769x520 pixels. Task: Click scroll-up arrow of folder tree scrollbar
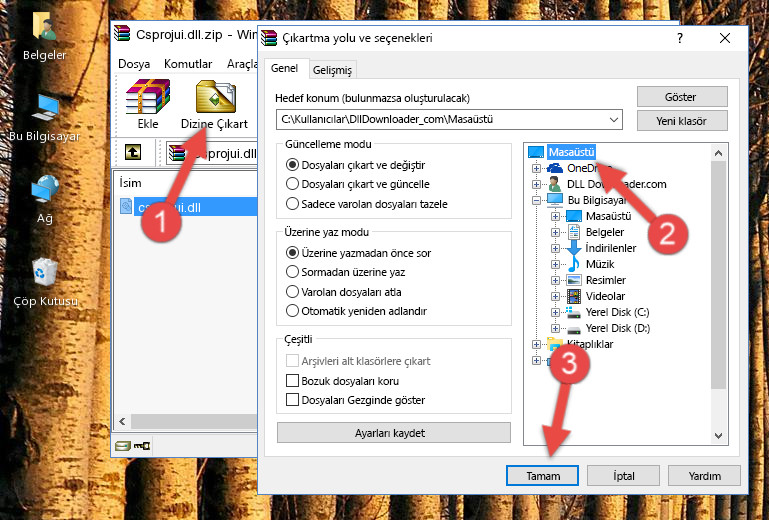pos(718,153)
